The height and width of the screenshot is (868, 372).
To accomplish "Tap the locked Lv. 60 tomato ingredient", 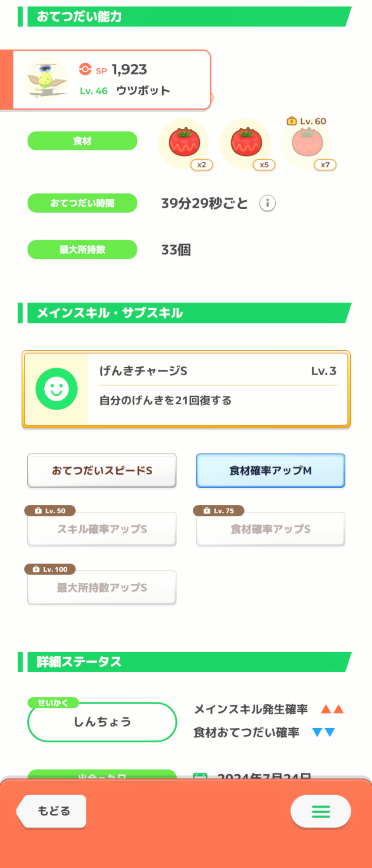I will 307,143.
